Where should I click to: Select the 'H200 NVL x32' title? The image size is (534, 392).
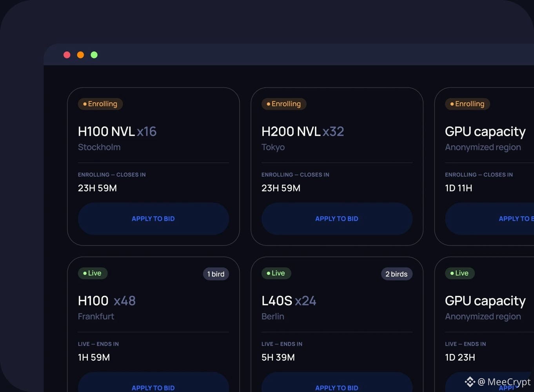coord(303,131)
